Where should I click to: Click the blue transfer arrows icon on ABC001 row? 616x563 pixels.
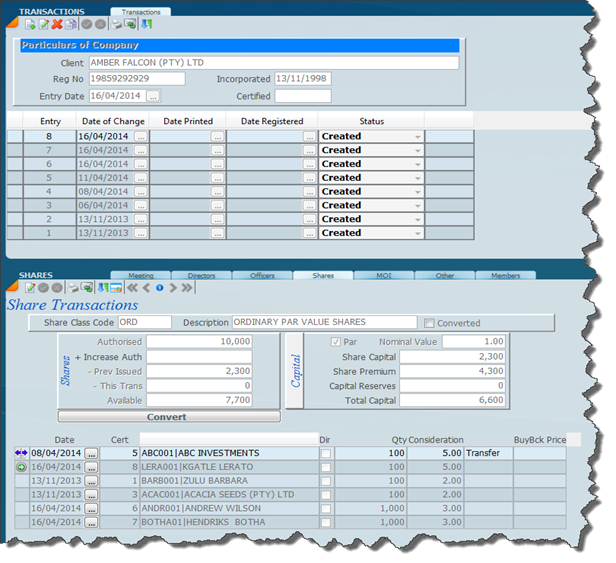[21, 453]
